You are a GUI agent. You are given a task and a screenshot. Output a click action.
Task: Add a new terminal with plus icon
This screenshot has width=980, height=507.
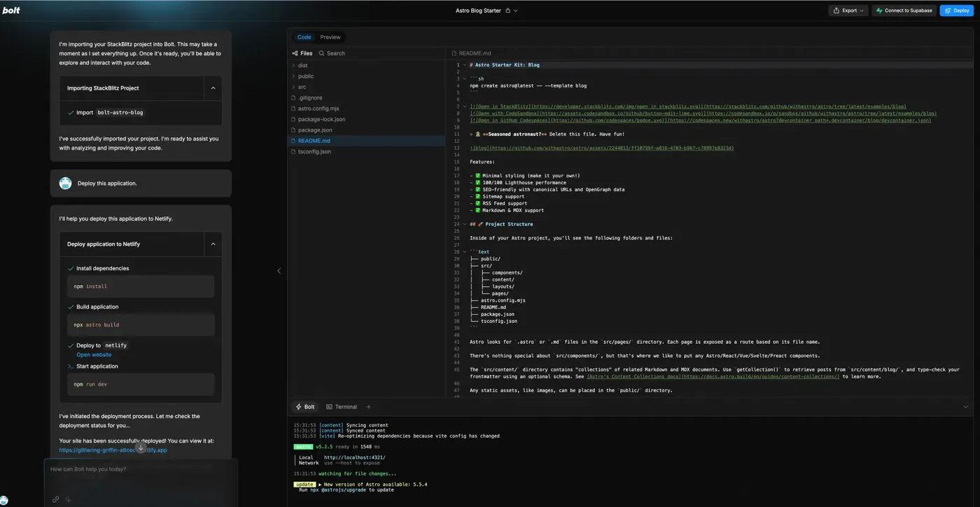[x=368, y=407]
